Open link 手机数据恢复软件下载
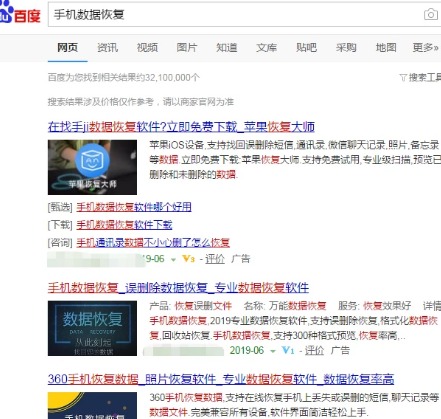 (124, 225)
